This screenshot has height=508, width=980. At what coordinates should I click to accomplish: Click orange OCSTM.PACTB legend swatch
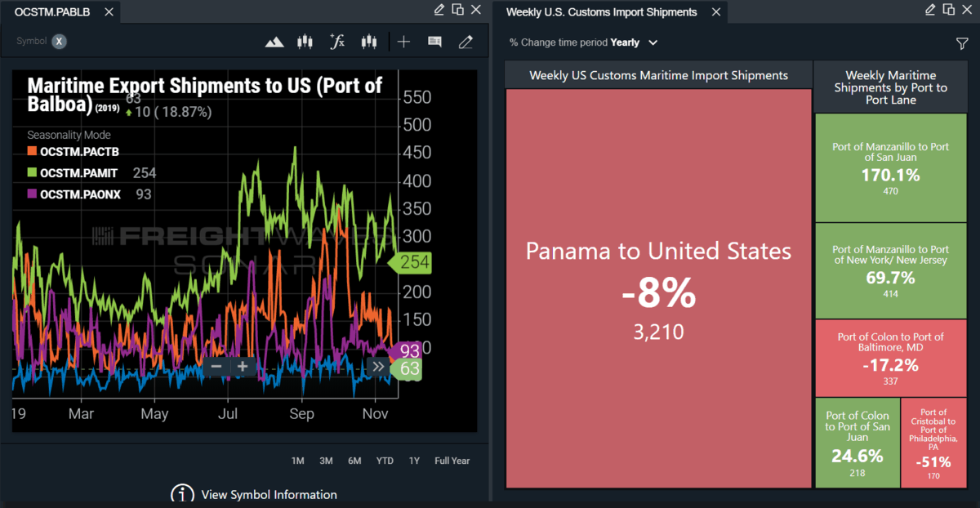(x=32, y=151)
